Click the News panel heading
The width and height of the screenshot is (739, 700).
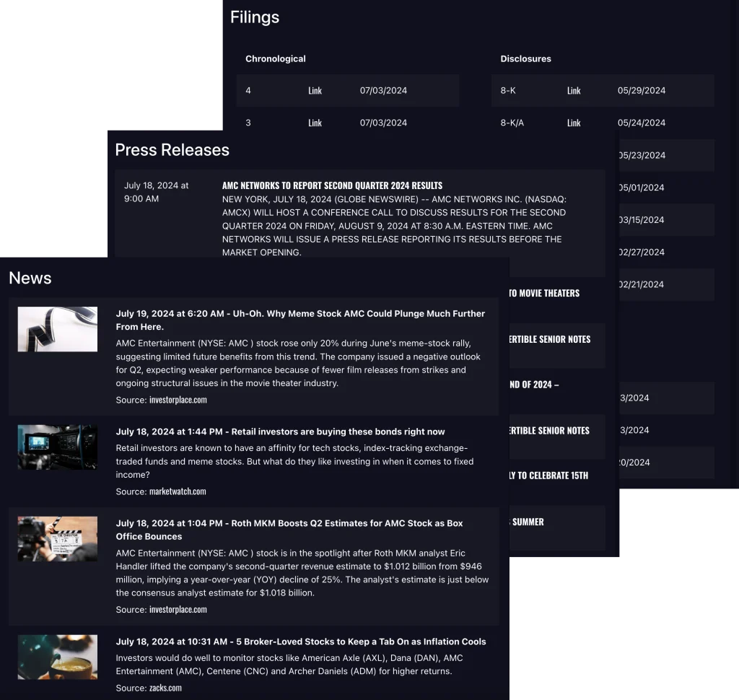30,278
